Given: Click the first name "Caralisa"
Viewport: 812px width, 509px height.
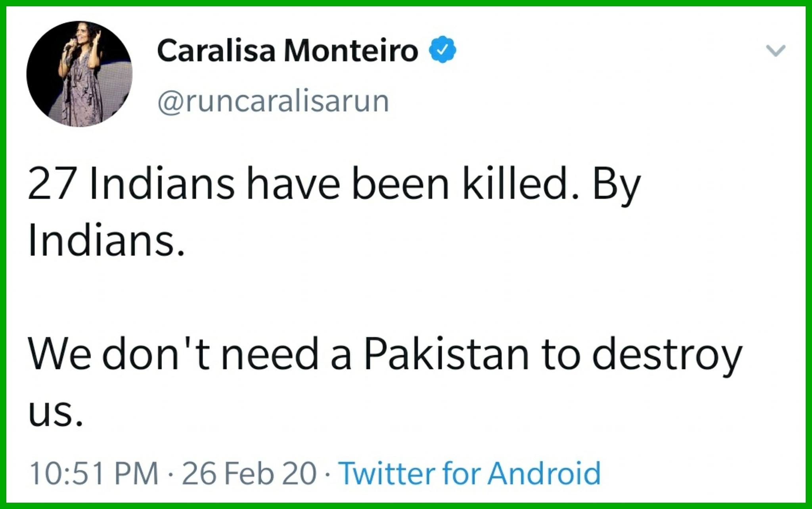Looking at the screenshot, I should coord(216,51).
